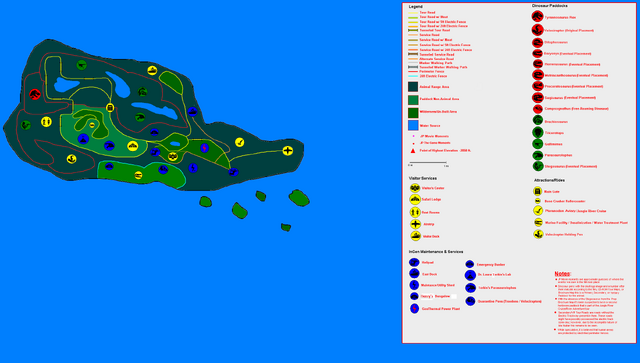Select the legend Main Gate icon
The width and height of the screenshot is (640, 363).
click(x=538, y=191)
